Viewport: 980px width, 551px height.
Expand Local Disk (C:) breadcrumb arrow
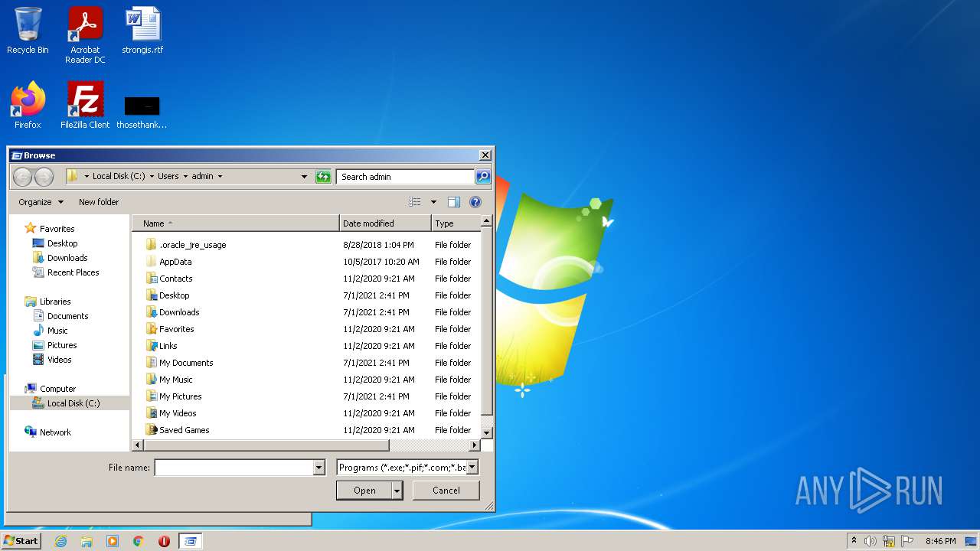tap(152, 177)
